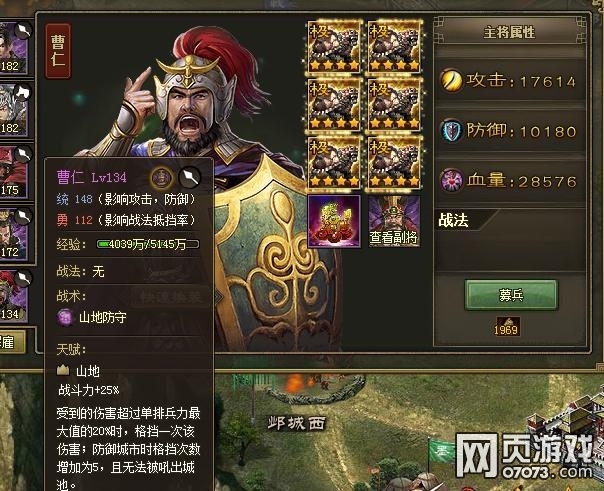Click the 邺城西 map location label

tap(297, 423)
